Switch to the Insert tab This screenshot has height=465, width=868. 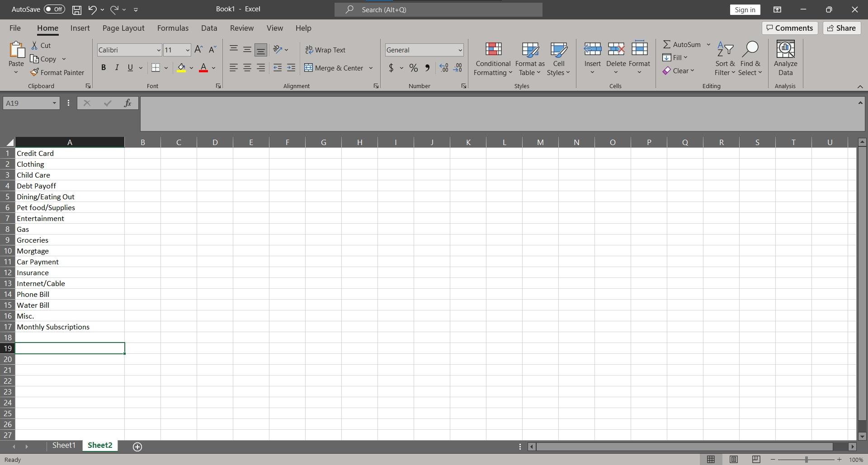pos(80,28)
